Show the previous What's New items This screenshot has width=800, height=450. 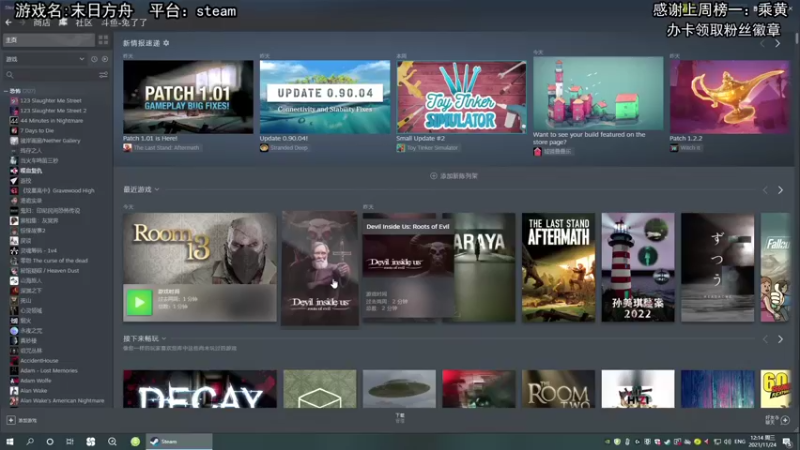click(x=762, y=44)
